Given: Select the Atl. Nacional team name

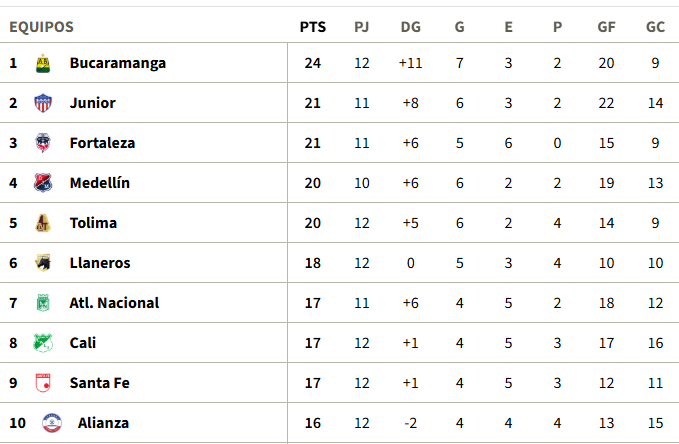Looking at the screenshot, I should (114, 303).
